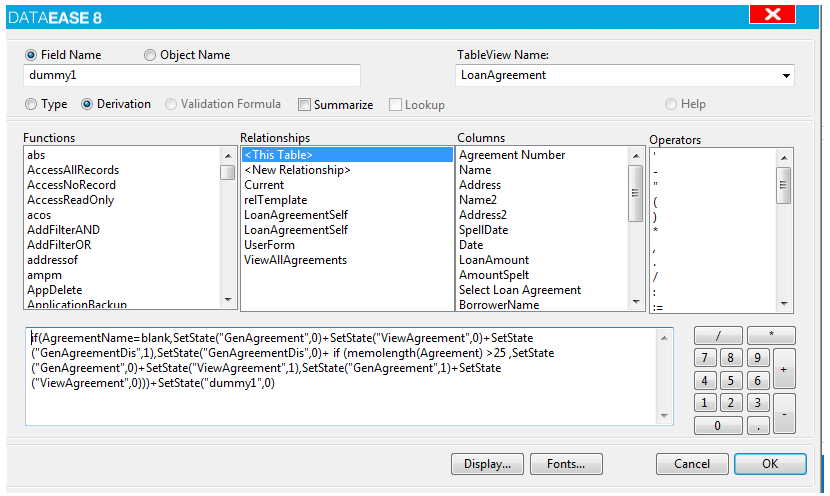830x496 pixels.
Task: Select the ampm function
Action: pos(44,275)
